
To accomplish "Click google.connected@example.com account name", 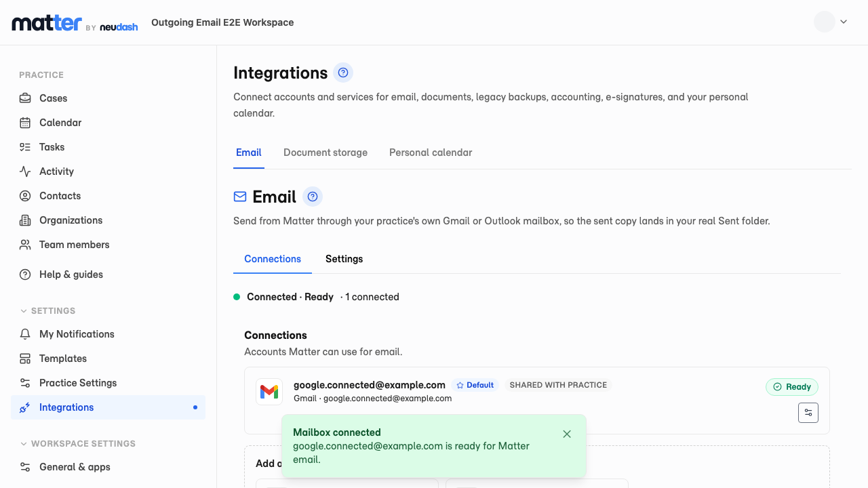I will pos(370,385).
